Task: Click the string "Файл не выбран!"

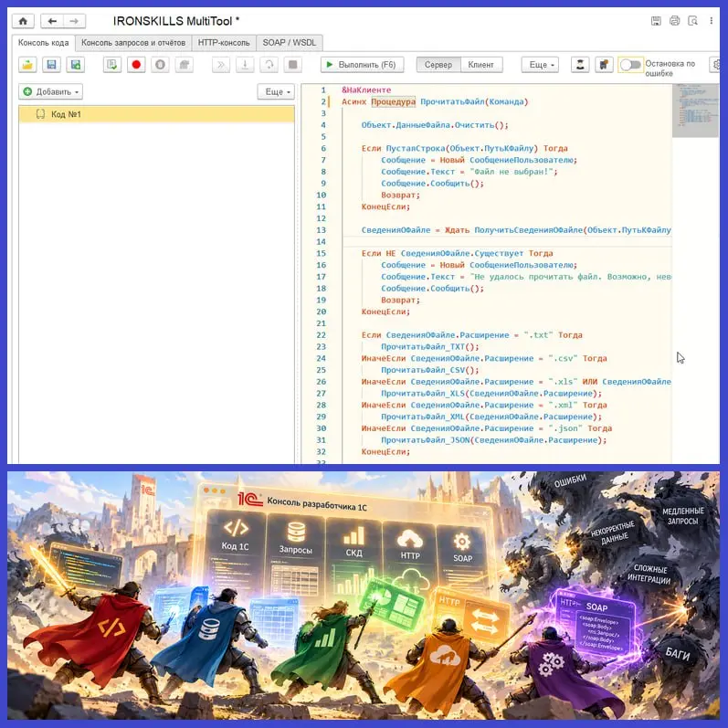Action: pos(512,172)
